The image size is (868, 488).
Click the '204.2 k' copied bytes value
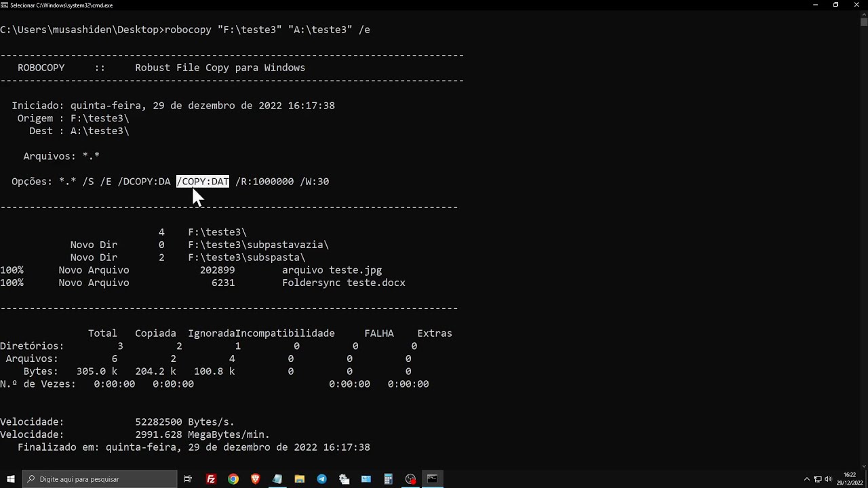pyautogui.click(x=155, y=371)
